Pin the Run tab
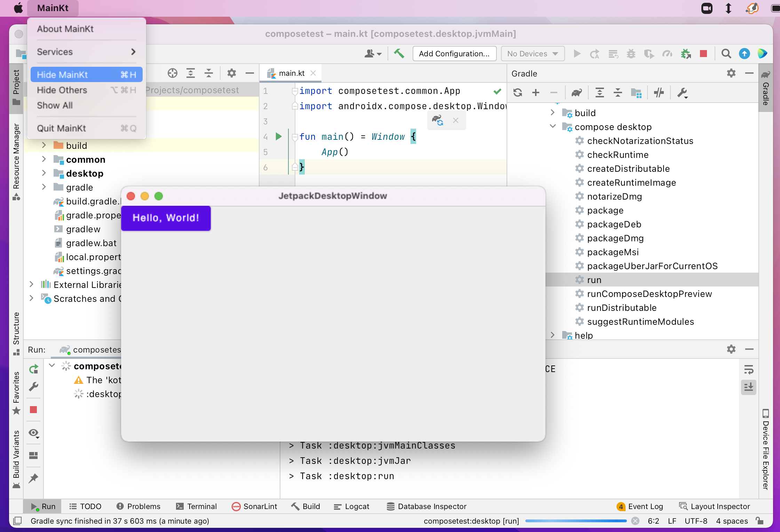 [33, 478]
